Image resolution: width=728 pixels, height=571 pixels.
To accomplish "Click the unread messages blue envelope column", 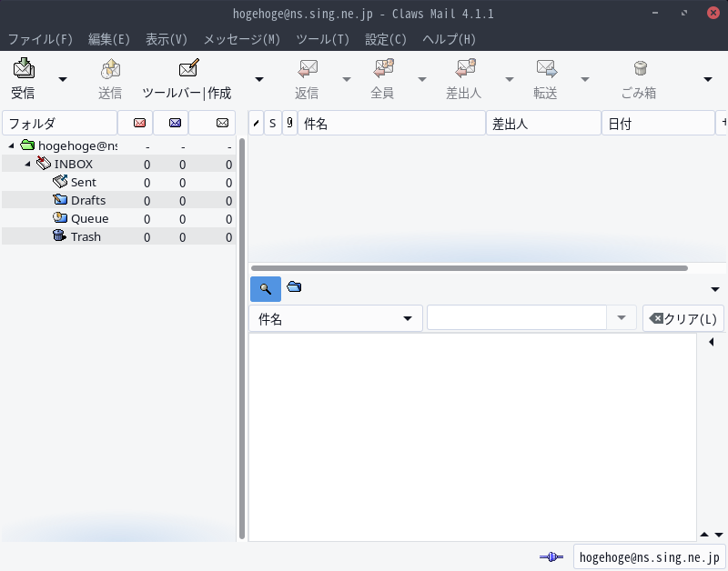I will click(x=171, y=123).
